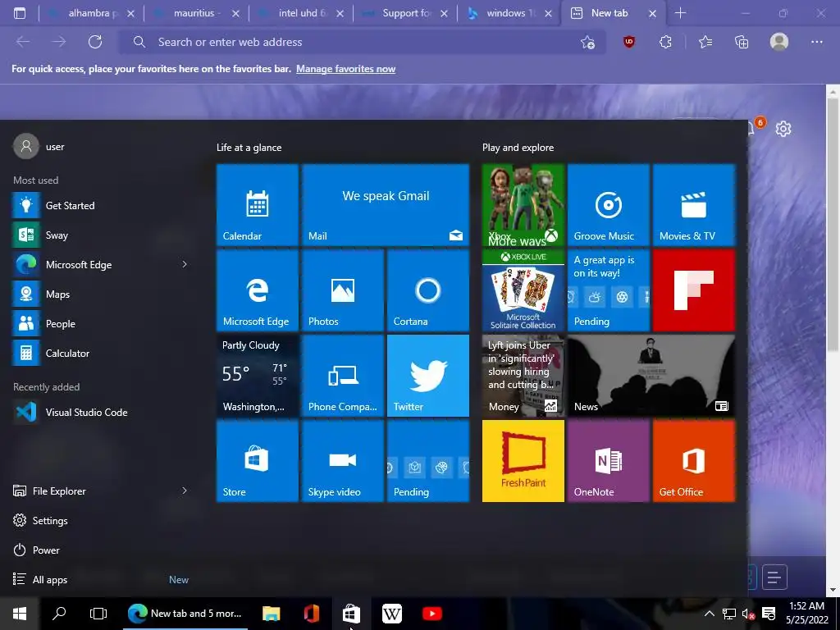The height and width of the screenshot is (630, 840).
Task: Click the muted volume tray icon
Action: click(x=748, y=614)
